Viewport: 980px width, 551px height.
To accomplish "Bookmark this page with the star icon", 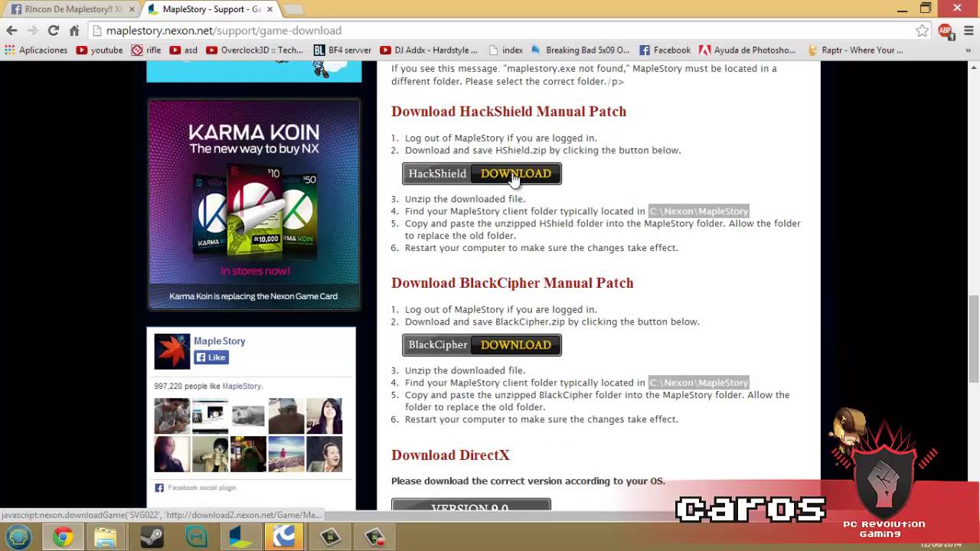I will coord(922,31).
